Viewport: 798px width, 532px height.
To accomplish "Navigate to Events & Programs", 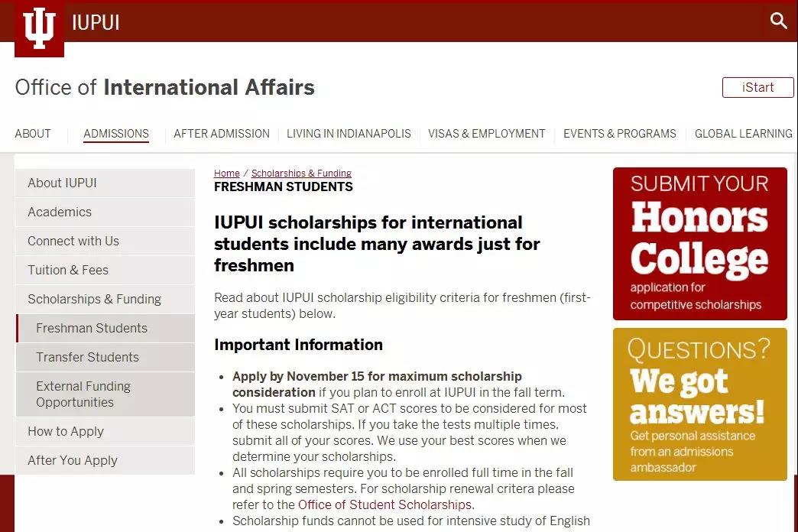I will coord(620,134).
